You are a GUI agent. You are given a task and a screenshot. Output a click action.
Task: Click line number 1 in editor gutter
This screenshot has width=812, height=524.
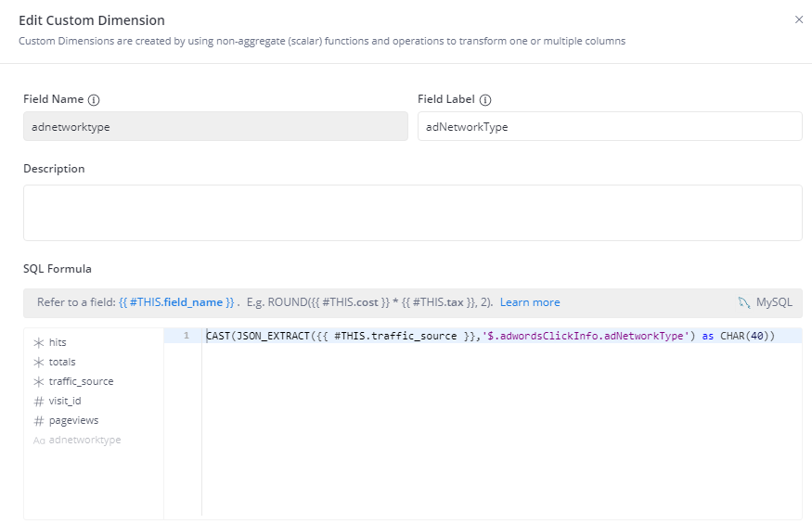point(186,336)
